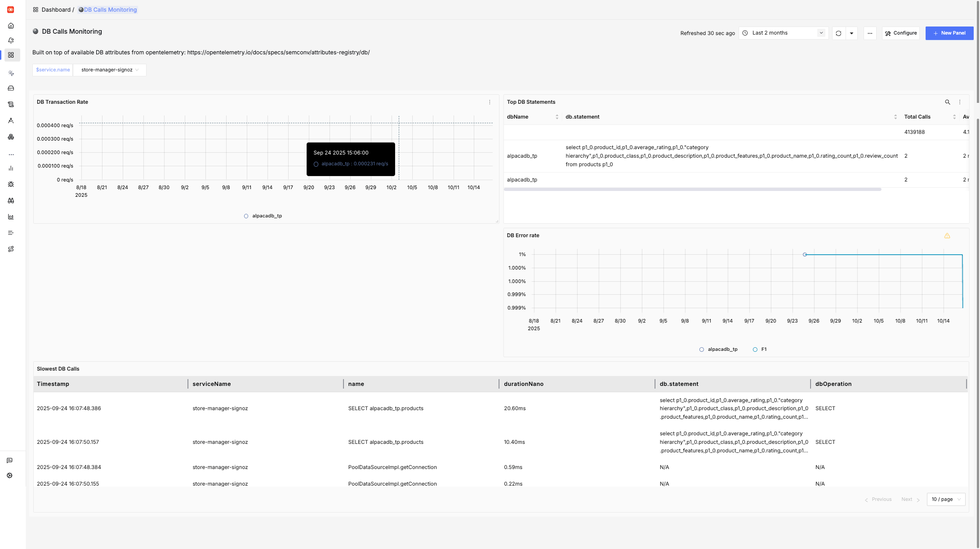
Task: Open the 10 / page pagination dropdown
Action: coord(946,499)
